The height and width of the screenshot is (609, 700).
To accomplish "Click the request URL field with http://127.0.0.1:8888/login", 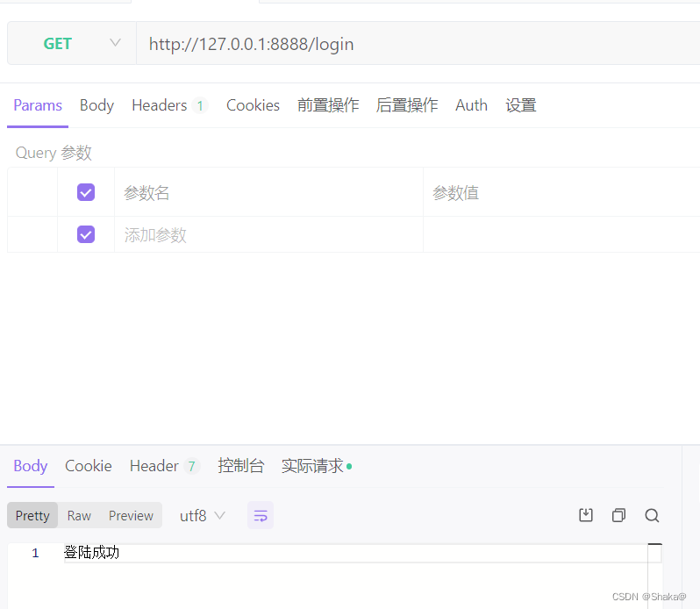I will (418, 43).
